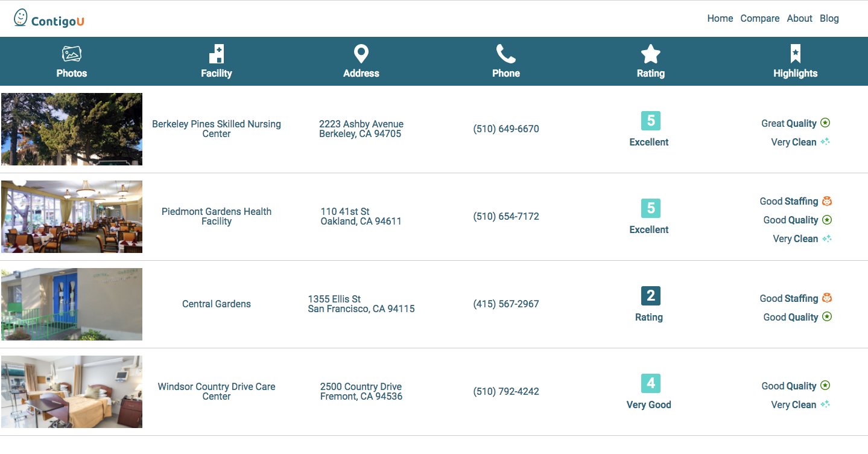The image size is (868, 454).
Task: Click the Berkeley Pines tree photo thumbnail
Action: pyautogui.click(x=72, y=129)
